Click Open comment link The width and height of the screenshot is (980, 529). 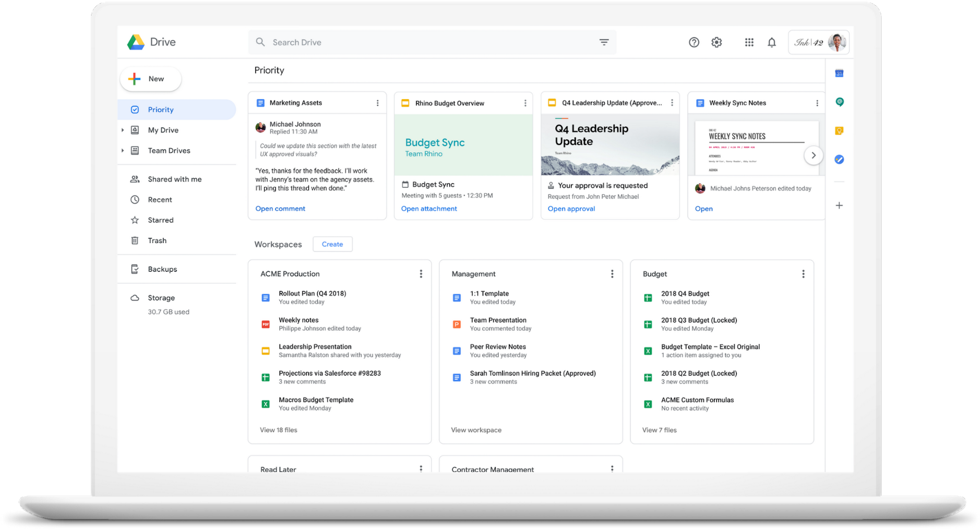coord(280,209)
